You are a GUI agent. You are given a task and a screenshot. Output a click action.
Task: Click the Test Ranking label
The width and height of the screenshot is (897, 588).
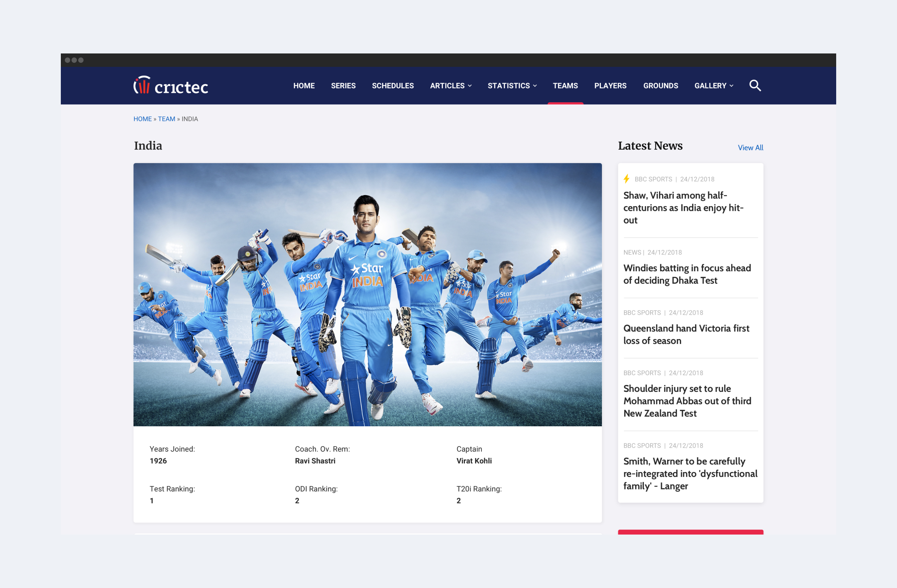point(172,489)
